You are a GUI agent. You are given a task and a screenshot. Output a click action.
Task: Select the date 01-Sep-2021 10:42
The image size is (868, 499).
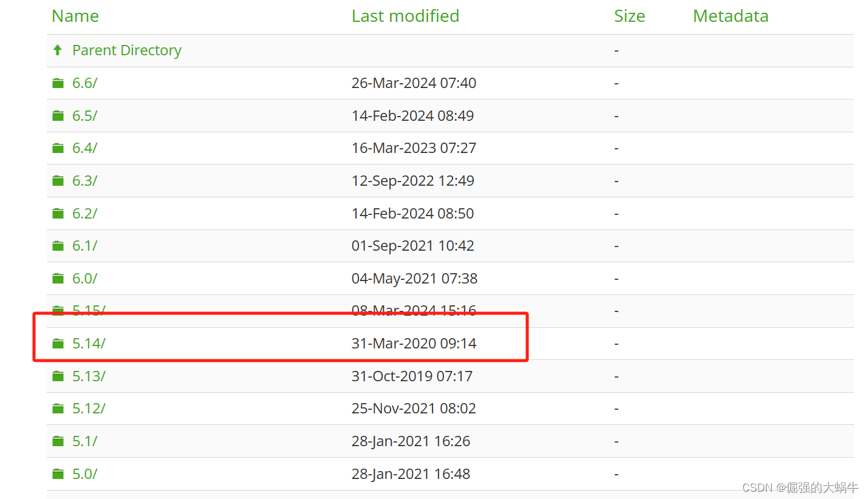413,246
